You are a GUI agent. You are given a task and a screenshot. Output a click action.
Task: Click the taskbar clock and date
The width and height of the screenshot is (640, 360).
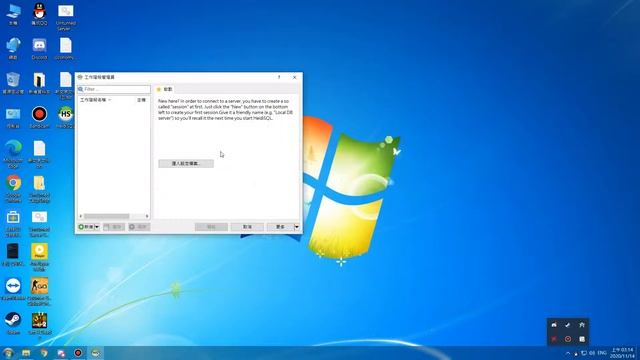click(623, 353)
